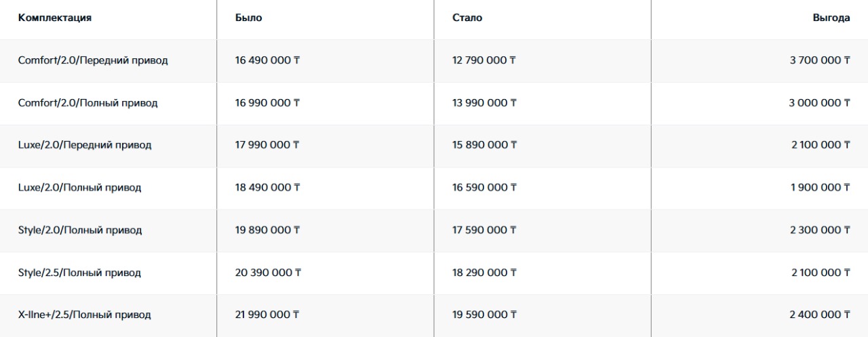Click the "Выгода" column header
The height and width of the screenshot is (337, 868).
pos(831,18)
